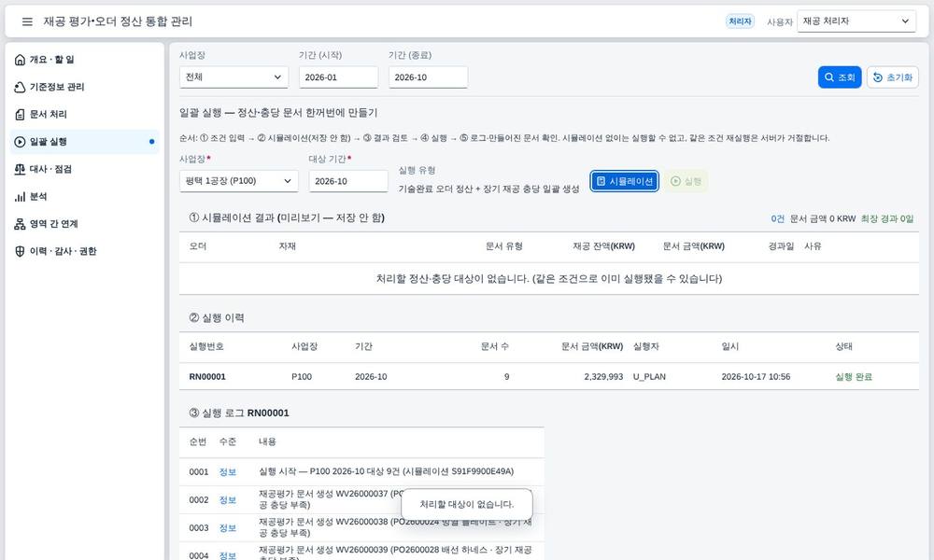Click log entry 실행 시작 — P100 2026-10
934x560 pixels.
click(386, 471)
